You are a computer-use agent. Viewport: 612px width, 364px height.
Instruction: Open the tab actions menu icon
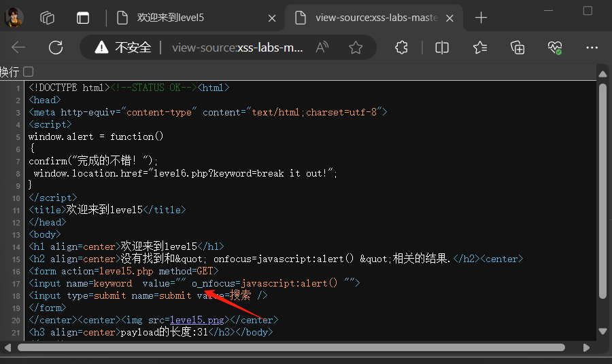(83, 18)
